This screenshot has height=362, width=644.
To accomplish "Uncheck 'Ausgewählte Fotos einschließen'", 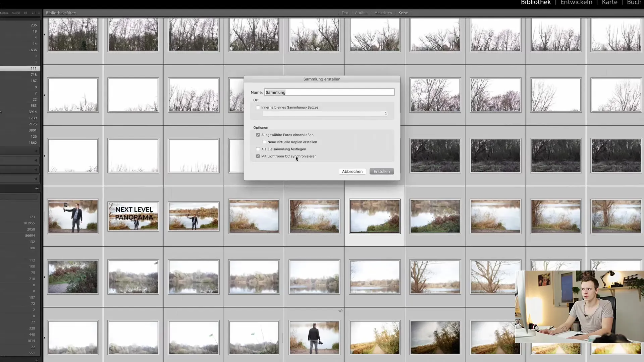I will pos(258,135).
